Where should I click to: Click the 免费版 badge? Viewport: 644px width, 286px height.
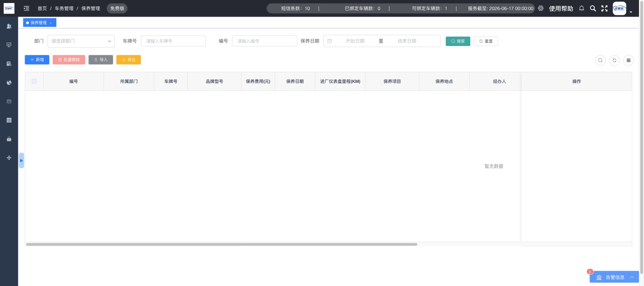tap(117, 8)
